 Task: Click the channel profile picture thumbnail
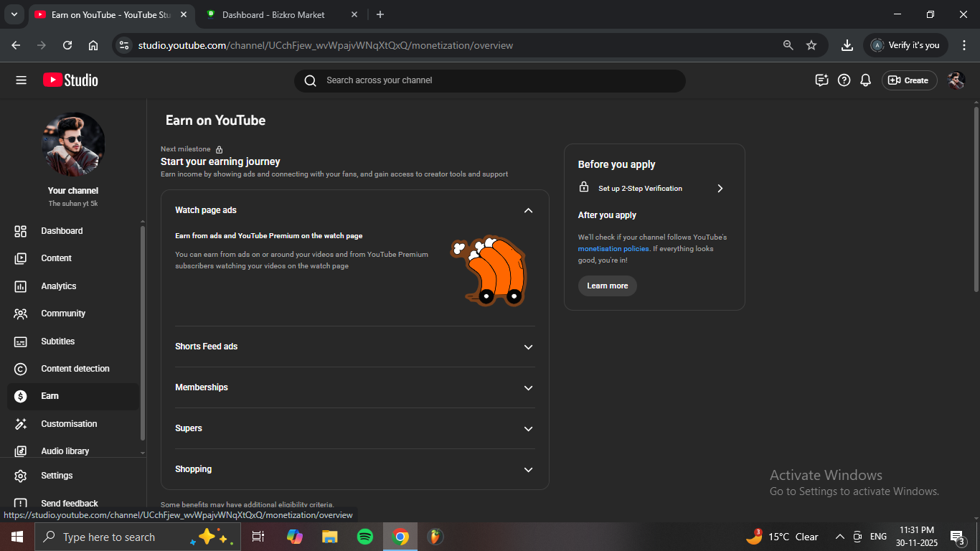tap(73, 144)
